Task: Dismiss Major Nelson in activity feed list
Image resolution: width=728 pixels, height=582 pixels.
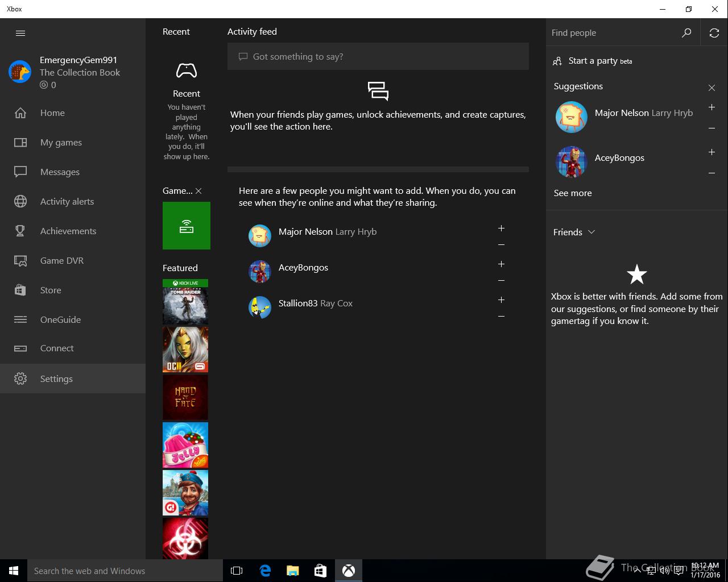Action: 501,245
